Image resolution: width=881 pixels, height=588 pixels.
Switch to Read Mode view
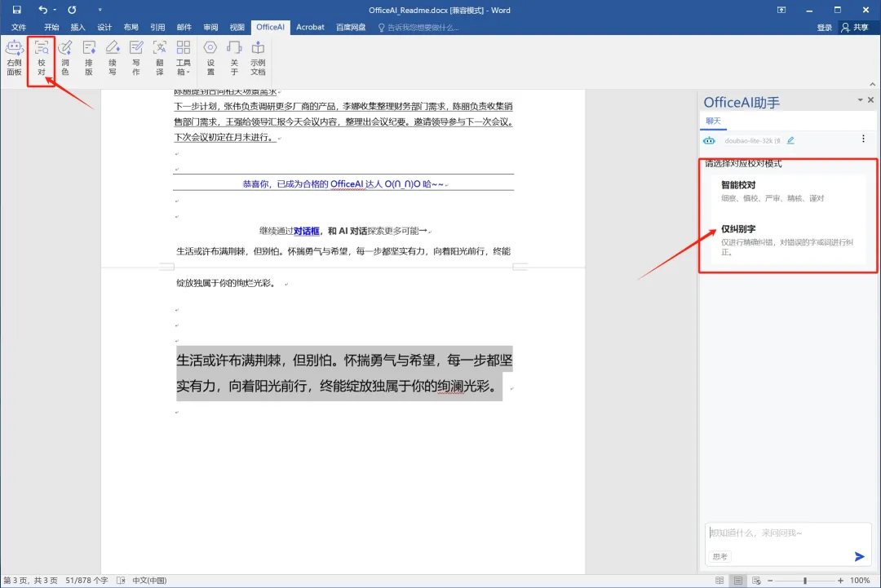coord(719,581)
